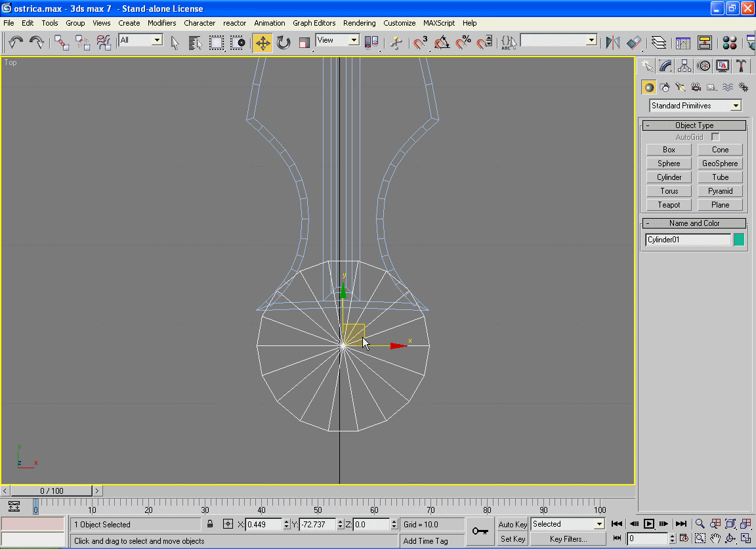This screenshot has width=756, height=549.
Task: Click the object color swatch beside Cylinder01
Action: 739,240
